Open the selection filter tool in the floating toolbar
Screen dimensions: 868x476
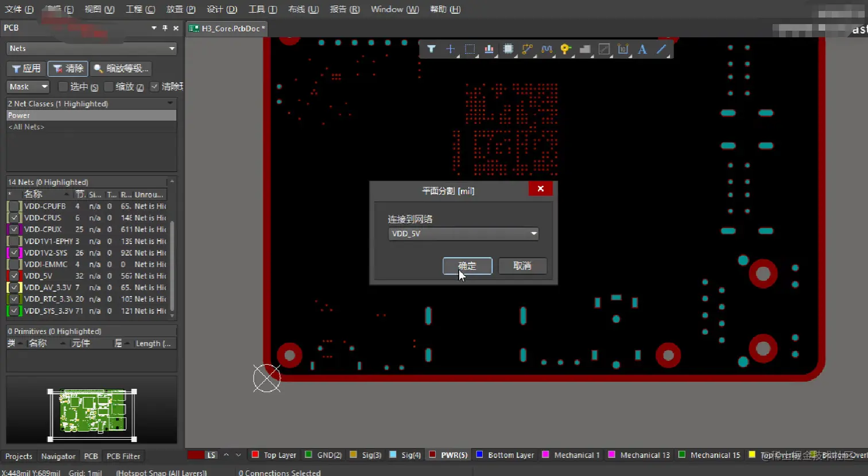coord(431,49)
